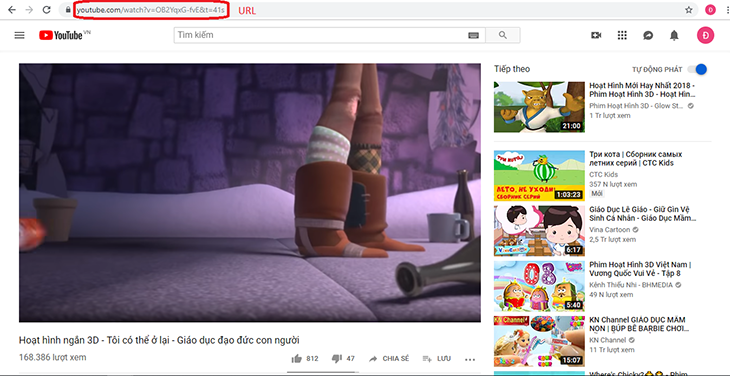Open more actions three-dot menu under the video
The width and height of the screenshot is (730, 376).
click(x=470, y=359)
